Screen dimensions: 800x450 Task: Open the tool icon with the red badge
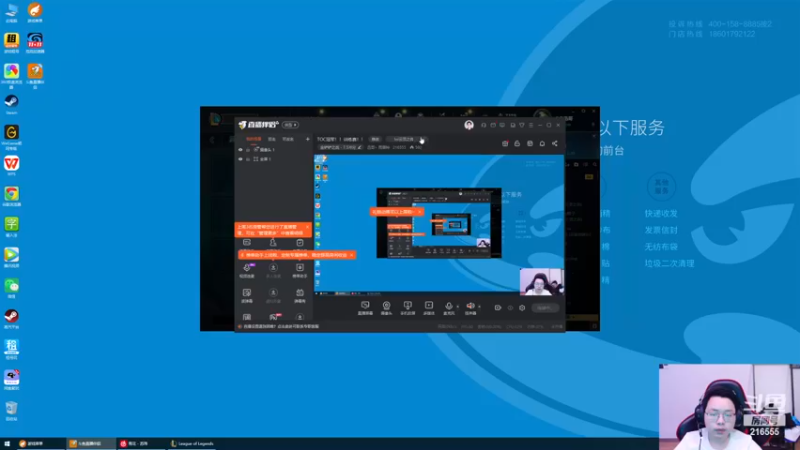click(274, 317)
